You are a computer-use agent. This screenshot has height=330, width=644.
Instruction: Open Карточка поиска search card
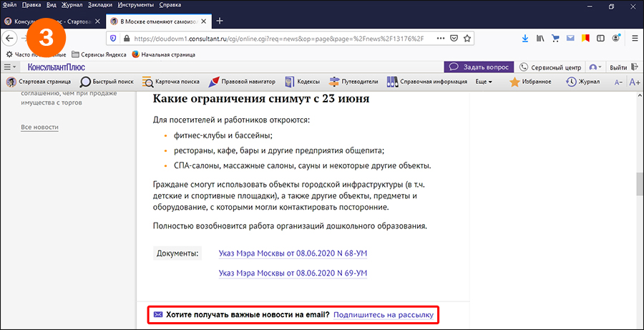click(171, 82)
